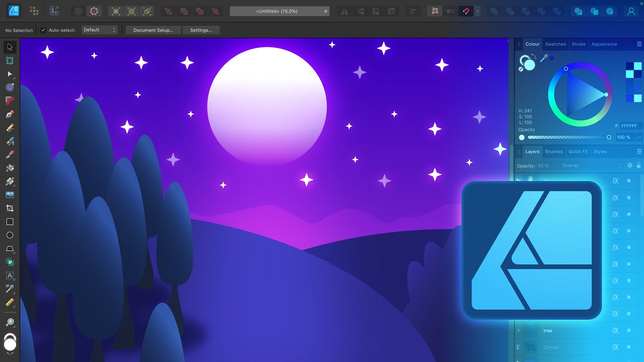Switch to the Appearance tab
The height and width of the screenshot is (362, 644).
coord(604,44)
